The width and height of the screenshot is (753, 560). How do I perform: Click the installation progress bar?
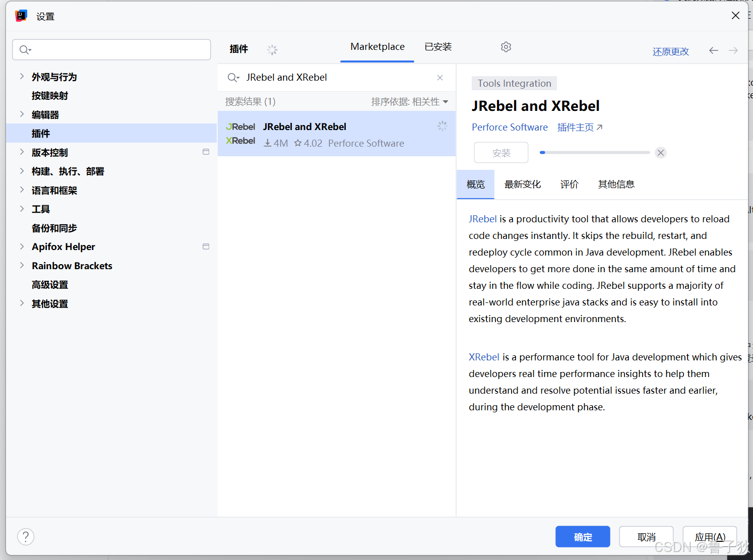point(595,152)
